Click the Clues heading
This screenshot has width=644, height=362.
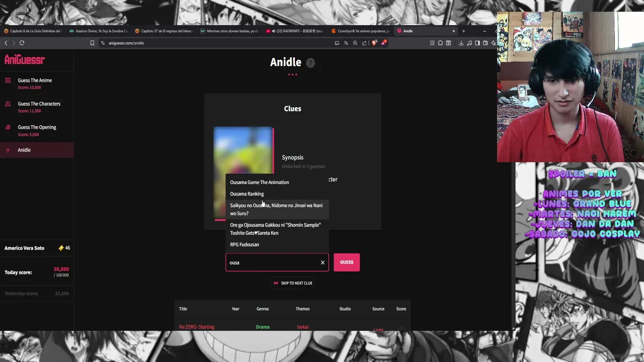coord(292,109)
